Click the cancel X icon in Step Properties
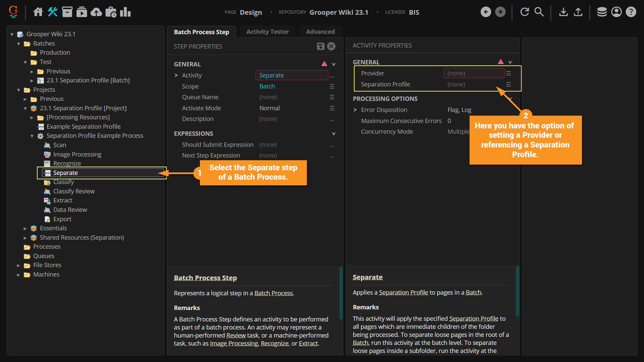The width and height of the screenshot is (644, 362). 331,46
